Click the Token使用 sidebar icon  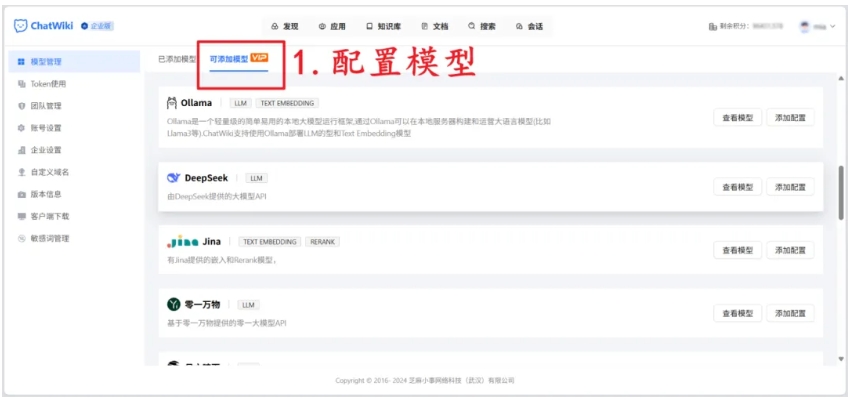pos(21,84)
